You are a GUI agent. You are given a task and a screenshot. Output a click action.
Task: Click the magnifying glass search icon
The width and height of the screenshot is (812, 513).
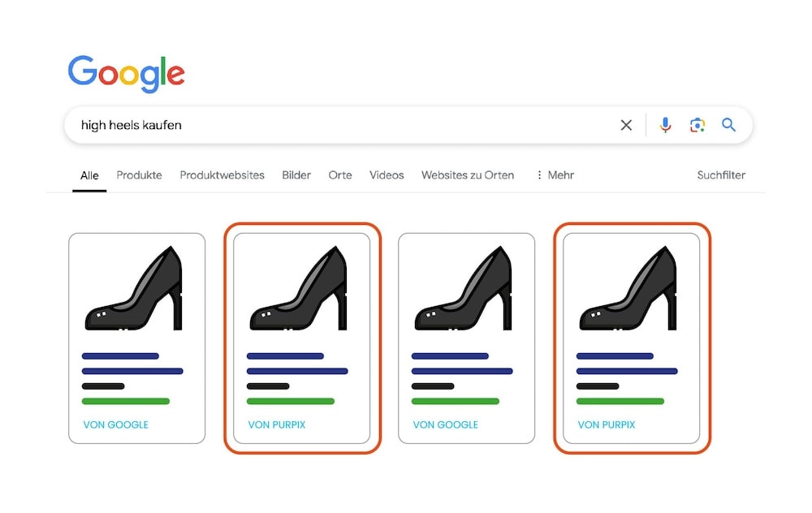(x=728, y=125)
